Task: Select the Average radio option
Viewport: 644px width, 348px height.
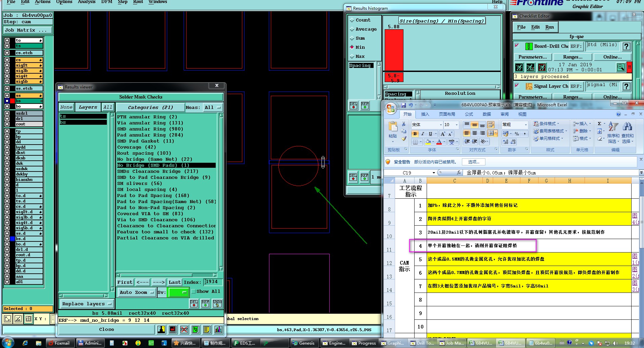Action: [x=352, y=29]
